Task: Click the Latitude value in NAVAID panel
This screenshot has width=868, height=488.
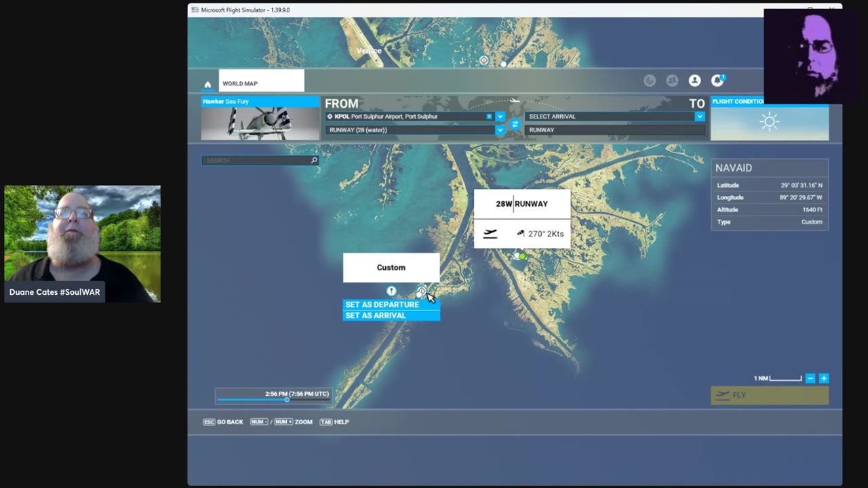Action: [x=801, y=185]
